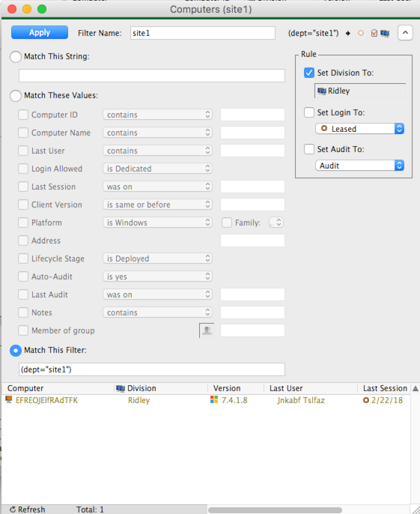The image size is (420, 514).
Task: Click the member group person icon button
Action: click(x=207, y=330)
